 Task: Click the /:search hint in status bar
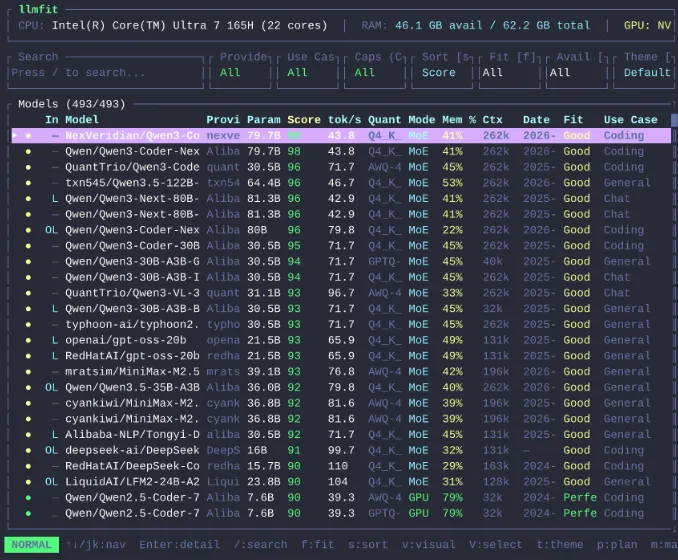click(260, 544)
